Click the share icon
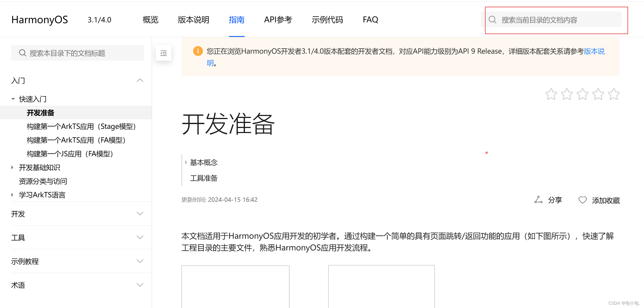This screenshot has height=308, width=644. tap(538, 200)
